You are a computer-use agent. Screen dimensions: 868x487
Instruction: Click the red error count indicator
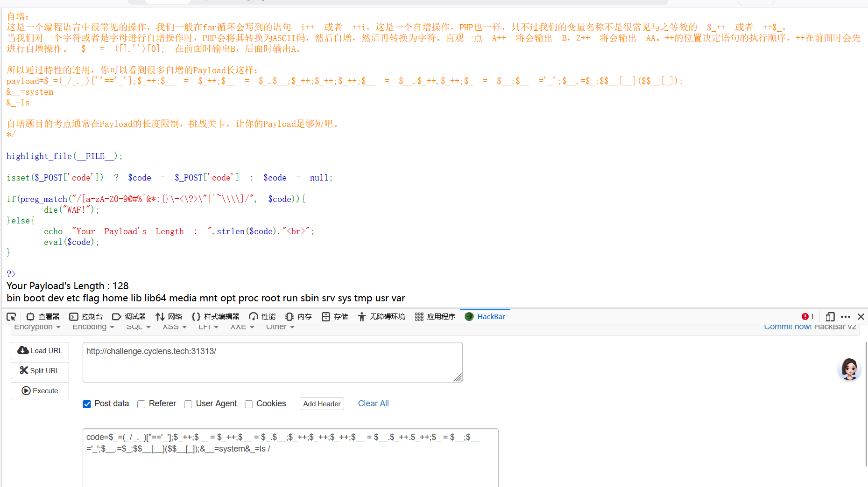coord(807,317)
